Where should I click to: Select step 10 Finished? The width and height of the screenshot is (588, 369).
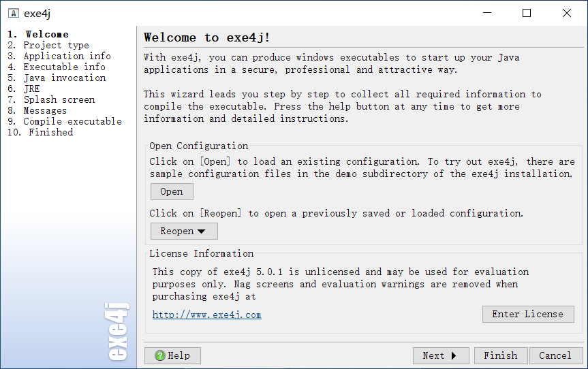point(40,132)
